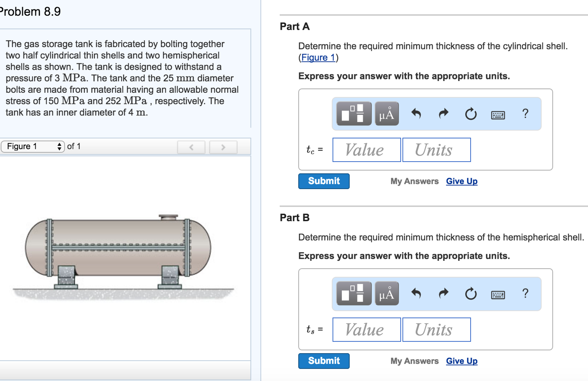Reset the Part A answer with reload icon

pos(470,113)
